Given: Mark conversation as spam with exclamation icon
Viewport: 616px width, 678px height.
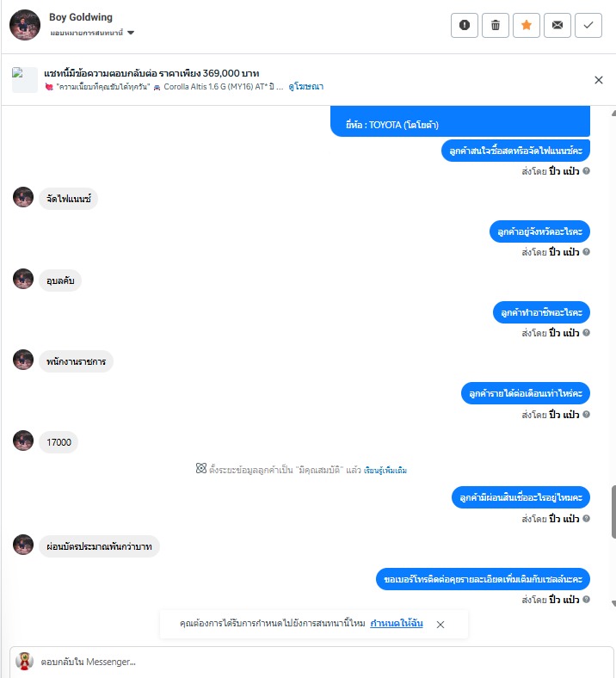Looking at the screenshot, I should coord(465,25).
